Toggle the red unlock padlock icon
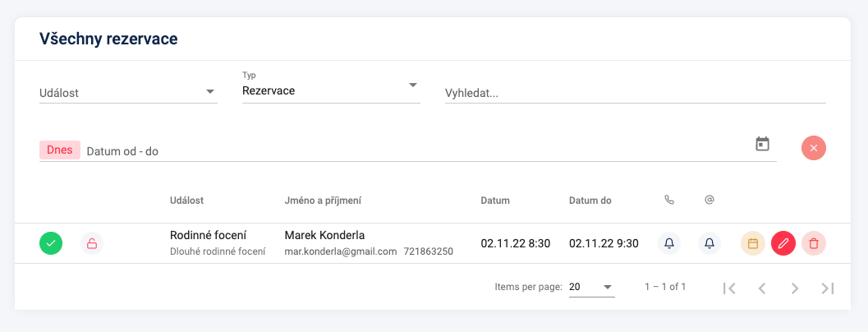The image size is (868, 332). (x=92, y=242)
